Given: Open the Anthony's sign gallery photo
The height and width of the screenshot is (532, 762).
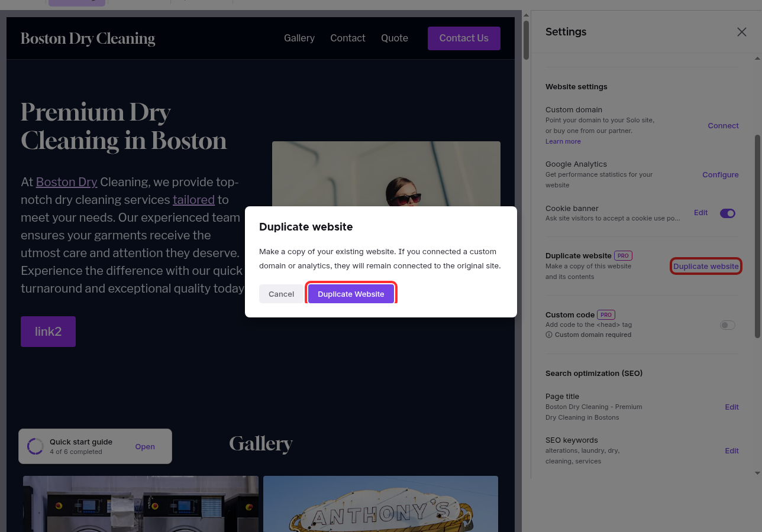Looking at the screenshot, I should (380, 504).
